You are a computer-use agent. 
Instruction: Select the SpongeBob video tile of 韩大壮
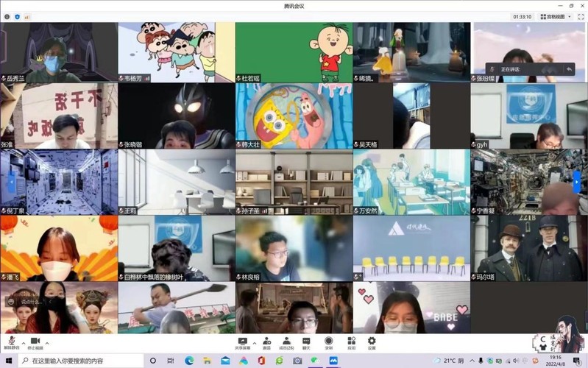(x=294, y=115)
